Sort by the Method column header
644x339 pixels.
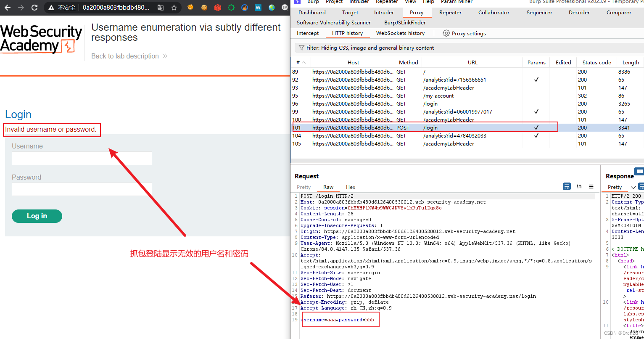(409, 62)
